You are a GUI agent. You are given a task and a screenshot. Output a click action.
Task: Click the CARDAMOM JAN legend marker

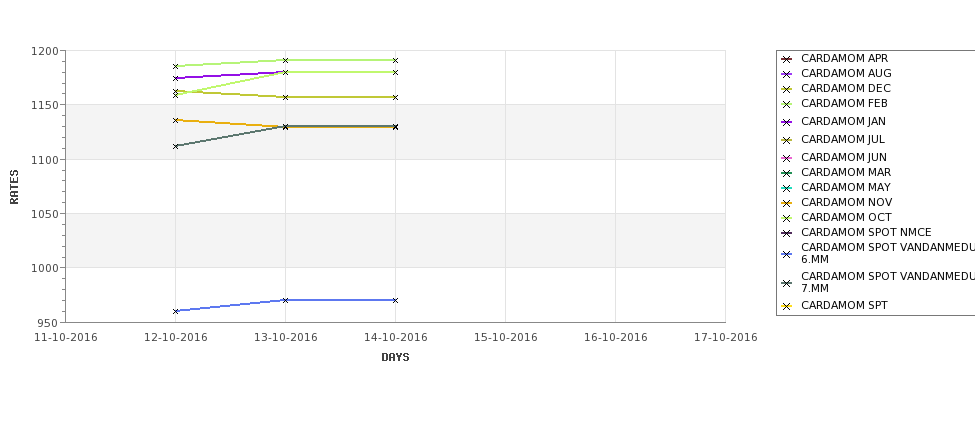click(787, 122)
